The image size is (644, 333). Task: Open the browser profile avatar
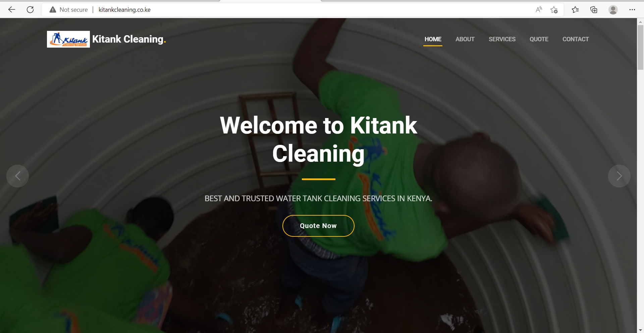pos(613,10)
